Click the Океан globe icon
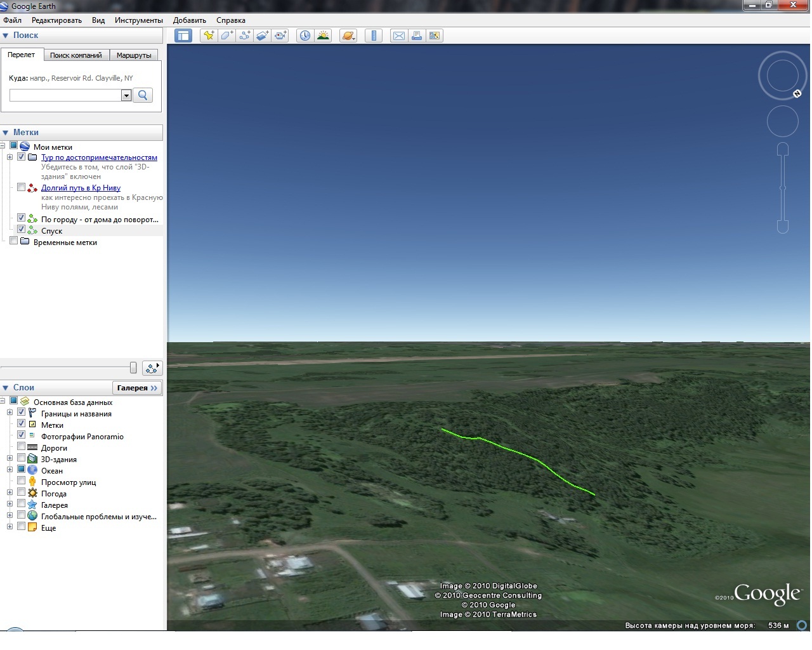 click(32, 470)
